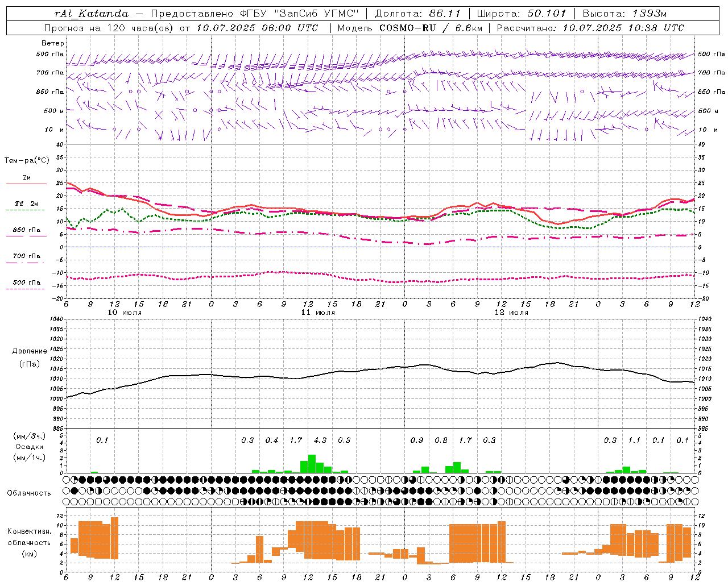The height and width of the screenshot is (582, 728).
Task: Click the Td 2м legend label
Action: (x=27, y=203)
